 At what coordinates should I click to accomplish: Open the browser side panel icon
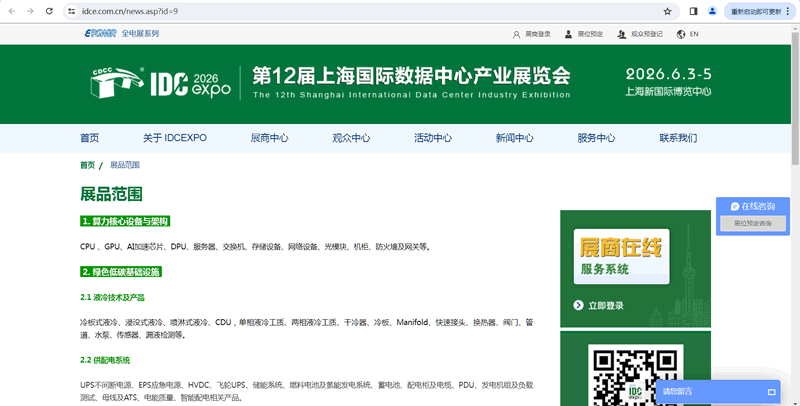point(693,11)
